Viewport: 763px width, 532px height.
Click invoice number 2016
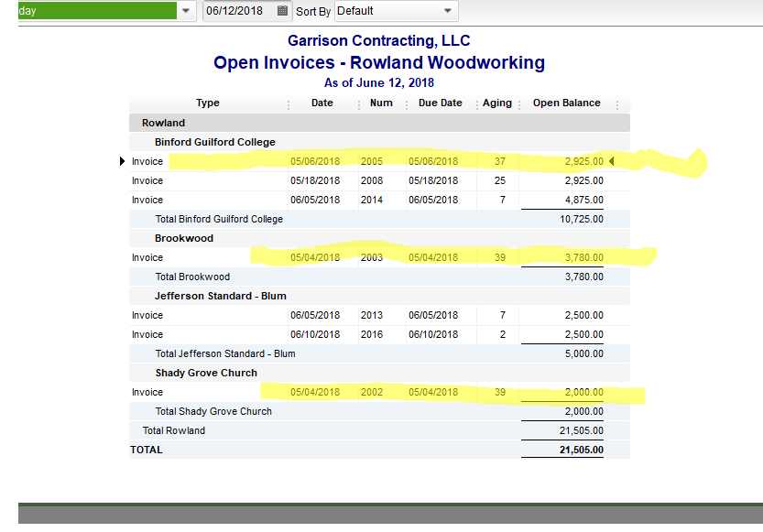click(372, 334)
